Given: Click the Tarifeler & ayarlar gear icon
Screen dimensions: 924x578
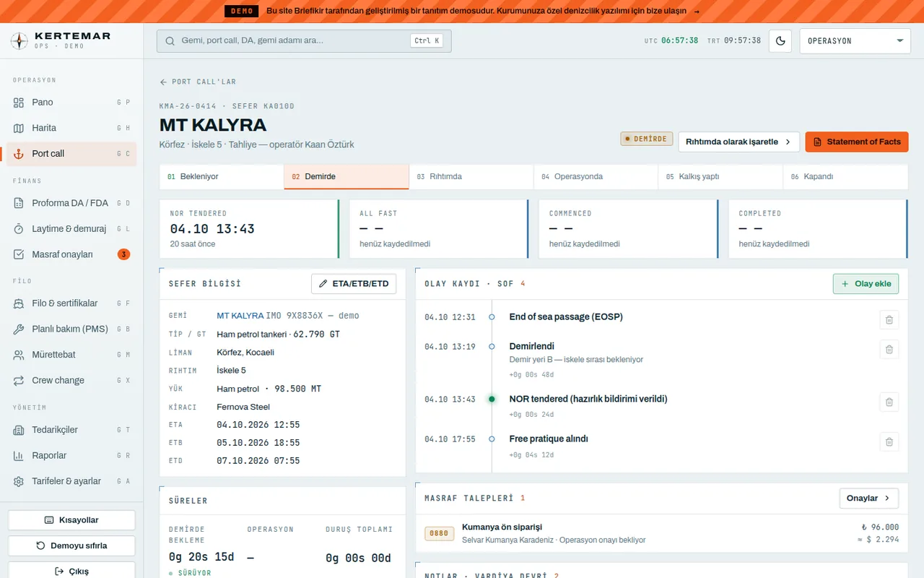Looking at the screenshot, I should 19,481.
